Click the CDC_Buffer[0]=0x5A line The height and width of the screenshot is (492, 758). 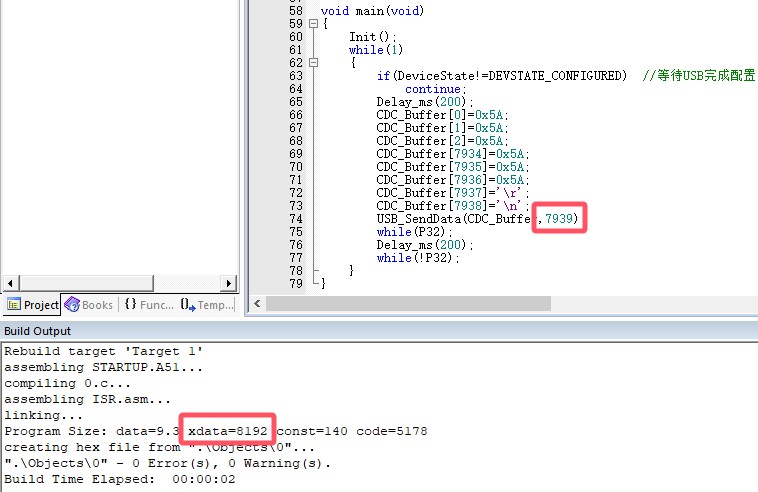[x=442, y=115]
